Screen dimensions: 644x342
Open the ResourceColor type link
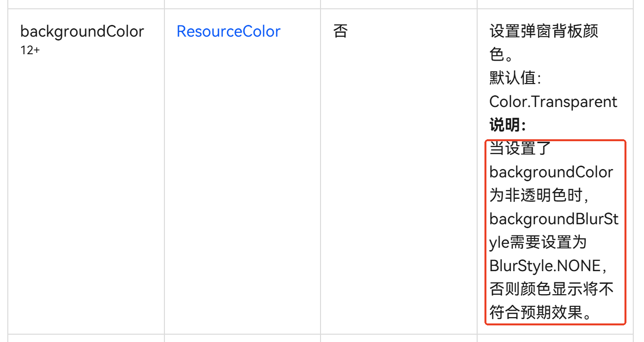pos(228,32)
